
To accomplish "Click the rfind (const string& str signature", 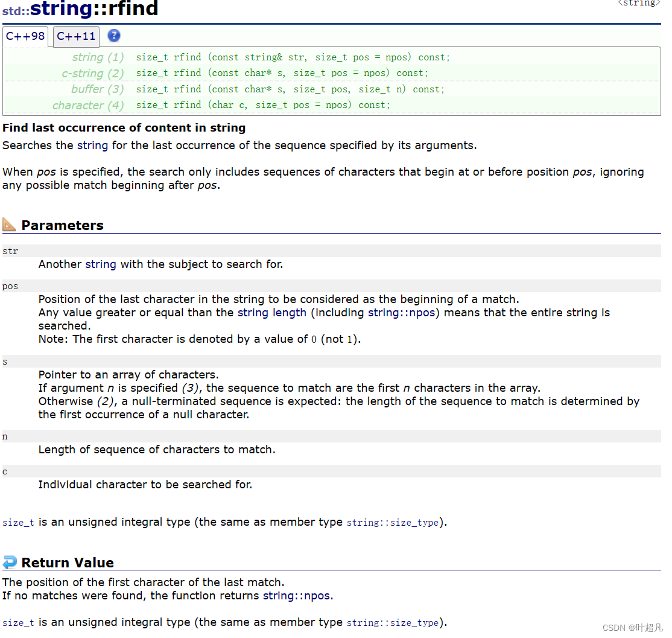I will pos(293,57).
